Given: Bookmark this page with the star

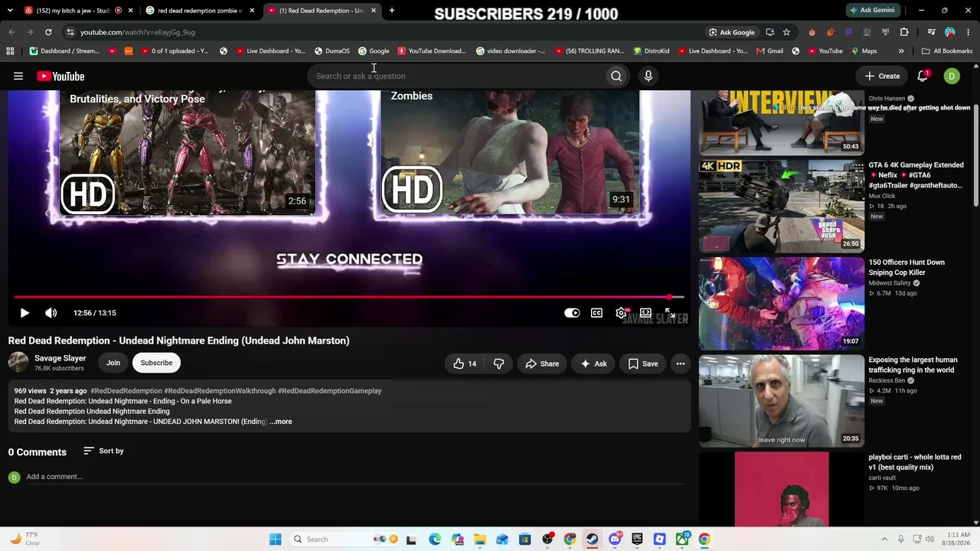Looking at the screenshot, I should (786, 32).
